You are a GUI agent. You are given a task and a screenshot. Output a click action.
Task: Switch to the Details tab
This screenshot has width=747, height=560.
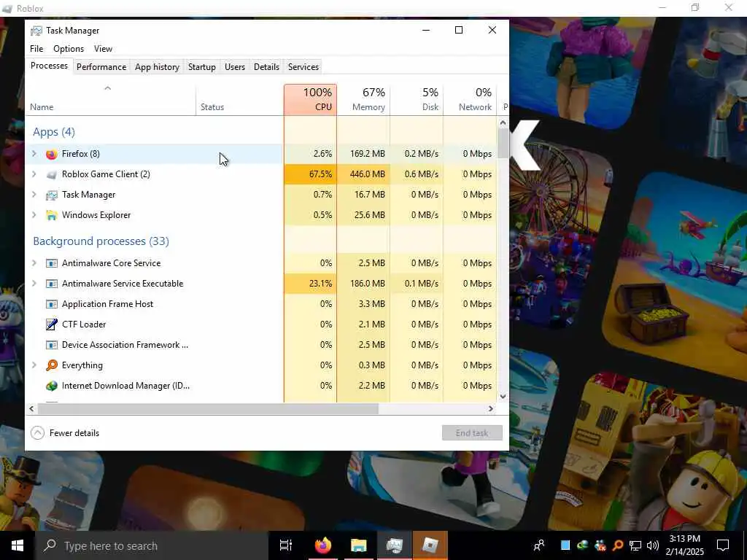pyautogui.click(x=266, y=67)
